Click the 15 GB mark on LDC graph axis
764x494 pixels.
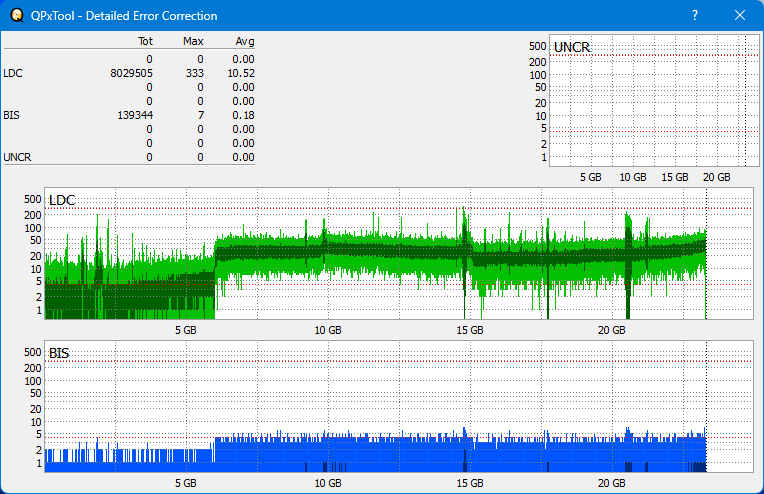point(469,330)
